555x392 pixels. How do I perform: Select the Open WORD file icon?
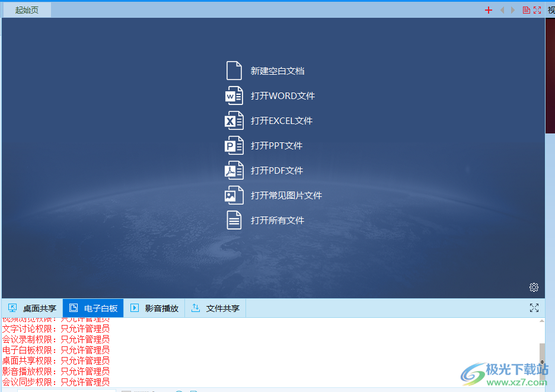click(234, 95)
